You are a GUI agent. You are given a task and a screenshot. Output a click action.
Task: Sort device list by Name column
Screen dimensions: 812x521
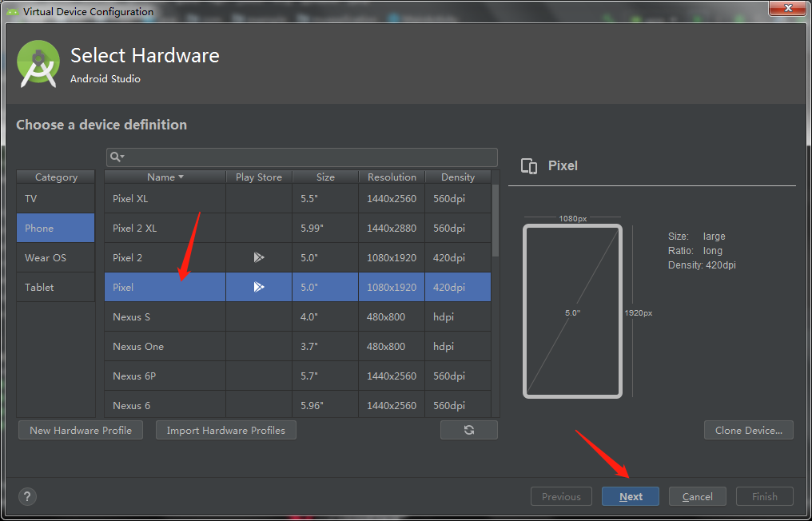click(165, 177)
